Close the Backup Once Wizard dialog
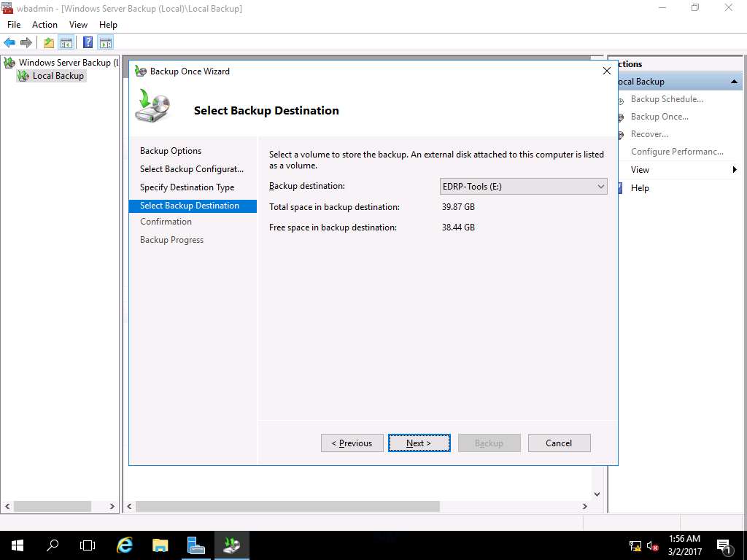 pos(606,71)
